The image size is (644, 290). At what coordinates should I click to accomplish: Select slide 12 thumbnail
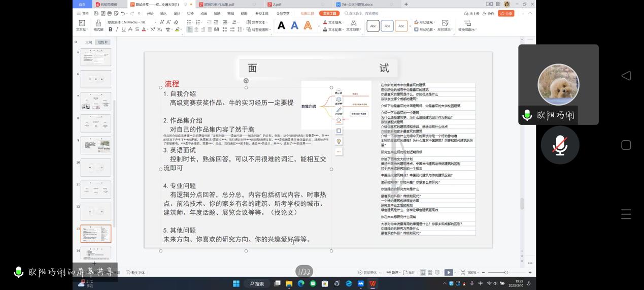tap(95, 211)
